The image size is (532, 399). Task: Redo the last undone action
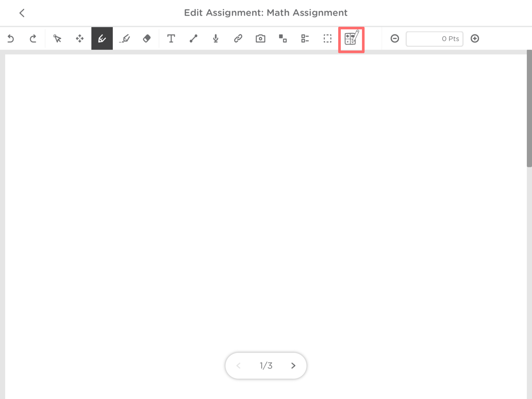(33, 38)
